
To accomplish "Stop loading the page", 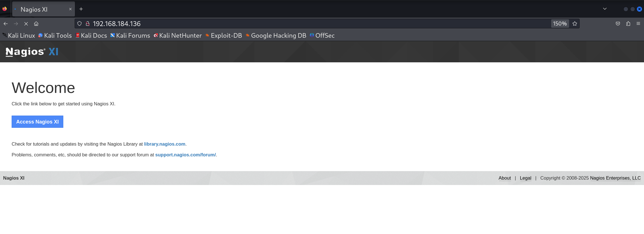I will 26,24.
